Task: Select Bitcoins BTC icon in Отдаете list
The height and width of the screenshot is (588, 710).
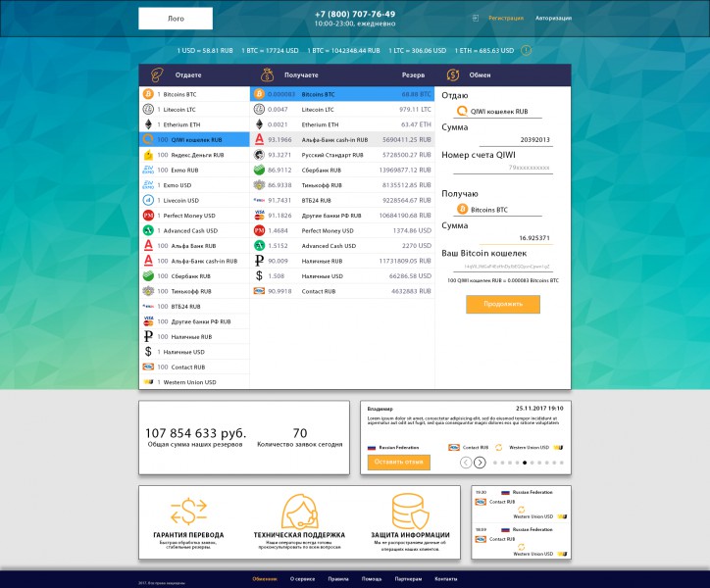Action: coord(148,94)
